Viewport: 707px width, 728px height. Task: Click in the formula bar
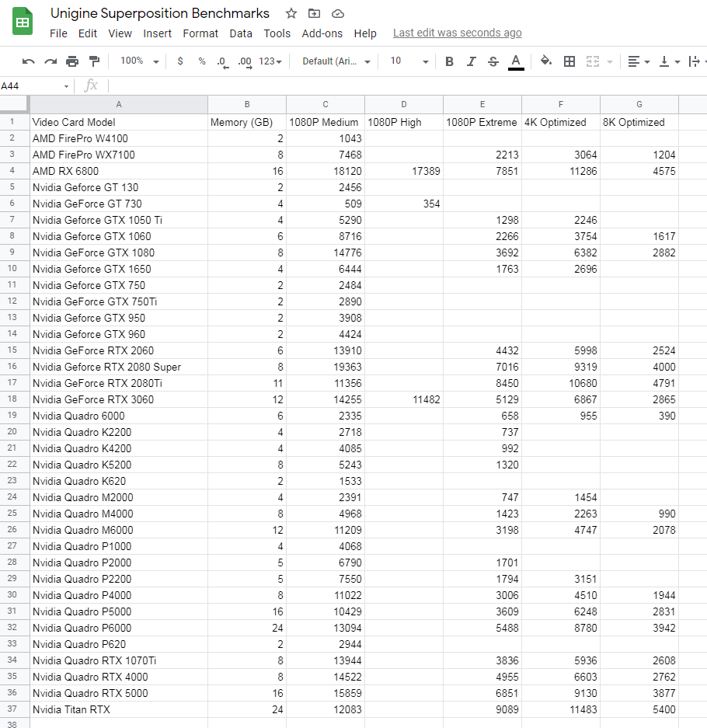pyautogui.click(x=408, y=86)
